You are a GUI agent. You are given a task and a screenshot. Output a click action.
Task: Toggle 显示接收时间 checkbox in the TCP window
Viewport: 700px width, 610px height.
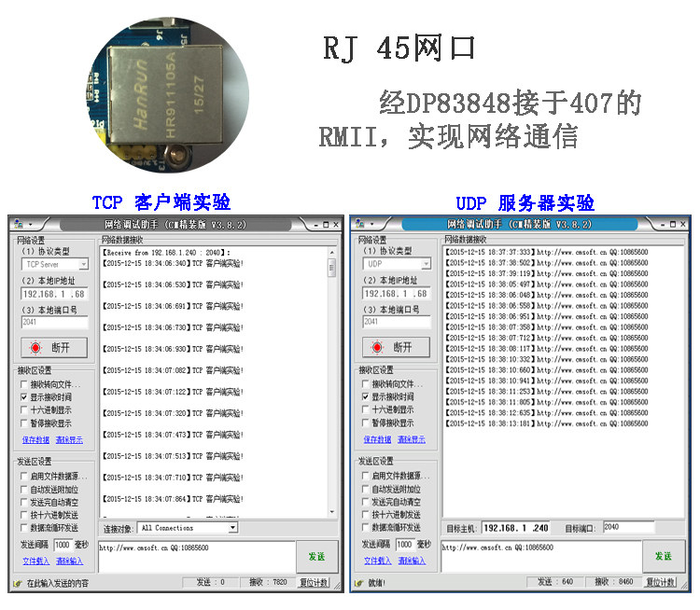tap(24, 397)
